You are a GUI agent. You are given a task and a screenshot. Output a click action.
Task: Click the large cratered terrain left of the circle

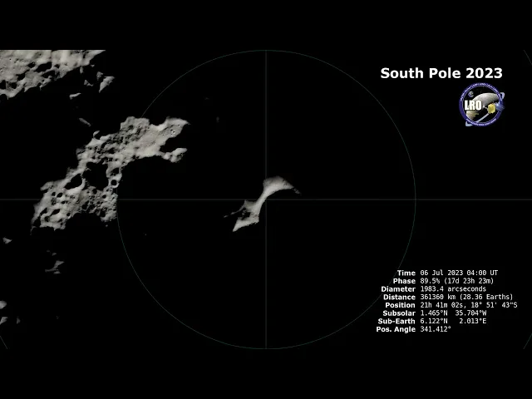[x=109, y=173]
